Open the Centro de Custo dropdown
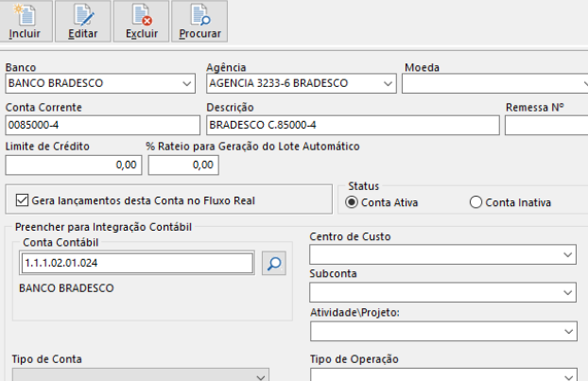This screenshot has height=381, width=588. 442,254
